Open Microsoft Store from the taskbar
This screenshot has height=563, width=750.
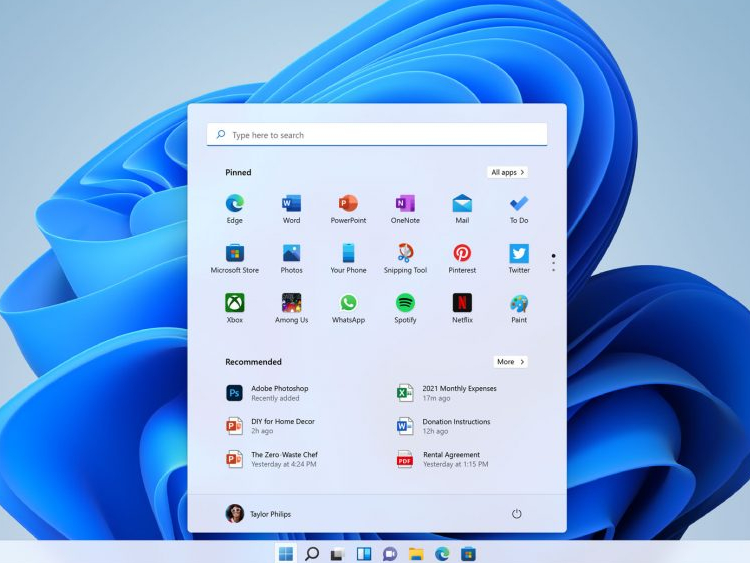pyautogui.click(x=468, y=554)
